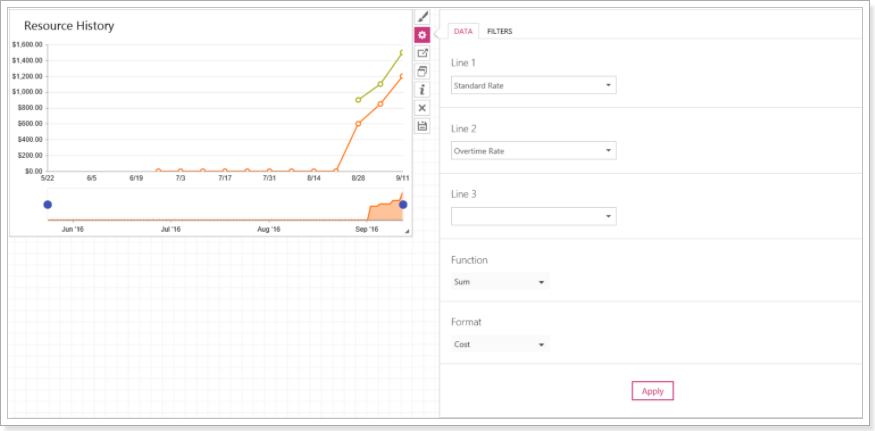Click the green data point near $1,100

point(380,84)
